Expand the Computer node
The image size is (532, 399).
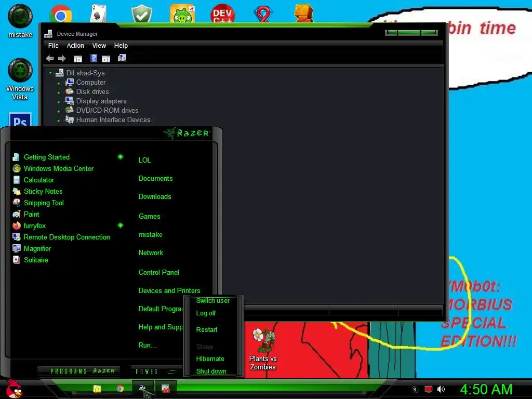[x=59, y=83]
